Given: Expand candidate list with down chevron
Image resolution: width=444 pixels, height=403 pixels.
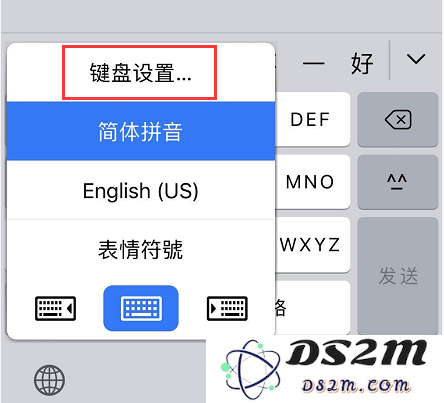Looking at the screenshot, I should click(x=416, y=59).
